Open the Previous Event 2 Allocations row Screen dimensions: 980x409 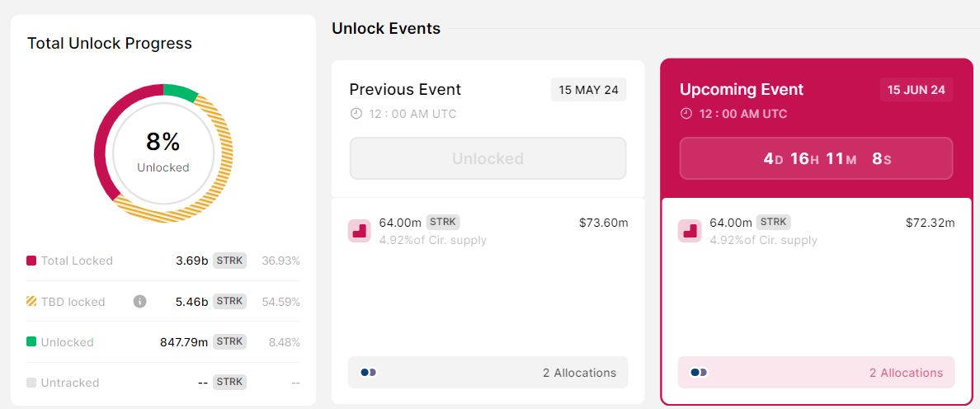pos(488,373)
